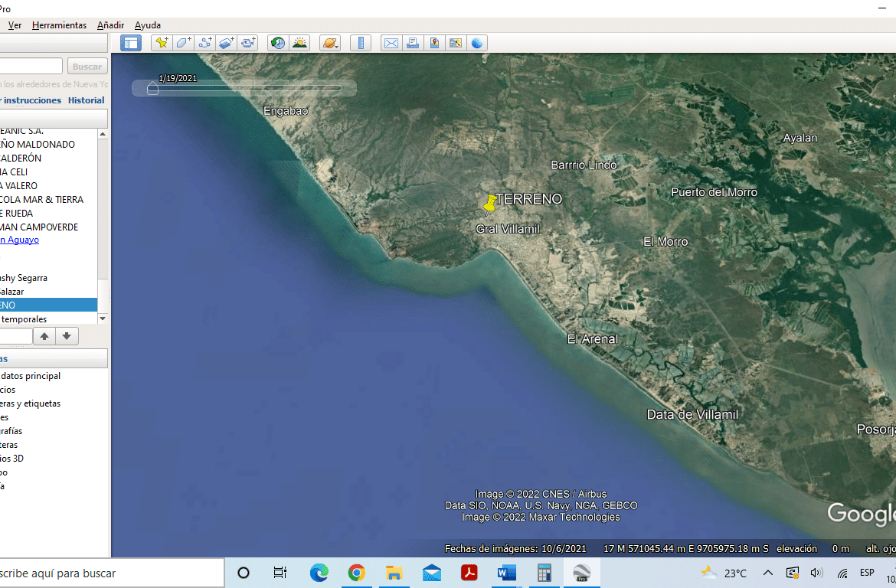Image resolution: width=896 pixels, height=588 pixels.
Task: Open Google Earth web globe icon
Action: (477, 43)
